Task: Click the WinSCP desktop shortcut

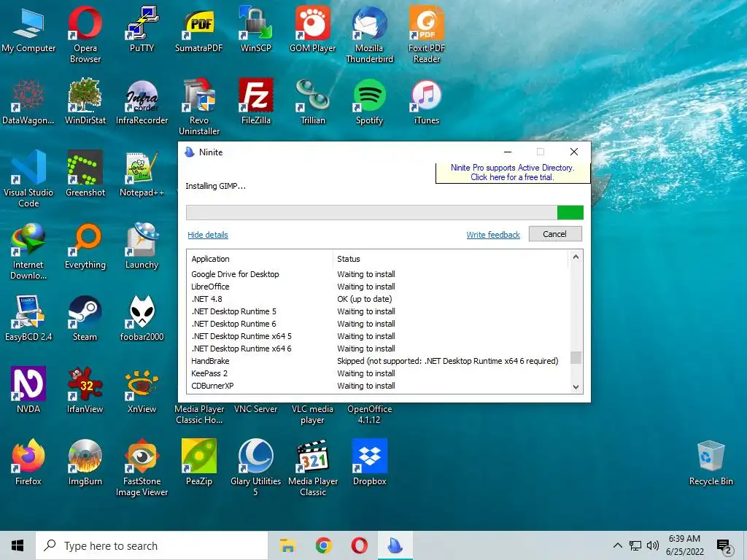Action: tap(256, 28)
